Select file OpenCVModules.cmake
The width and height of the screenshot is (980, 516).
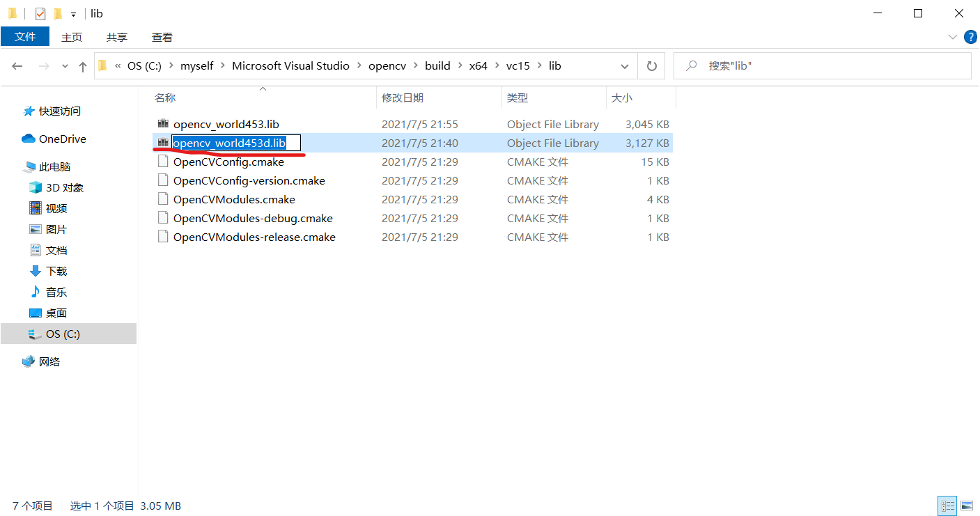tap(234, 200)
